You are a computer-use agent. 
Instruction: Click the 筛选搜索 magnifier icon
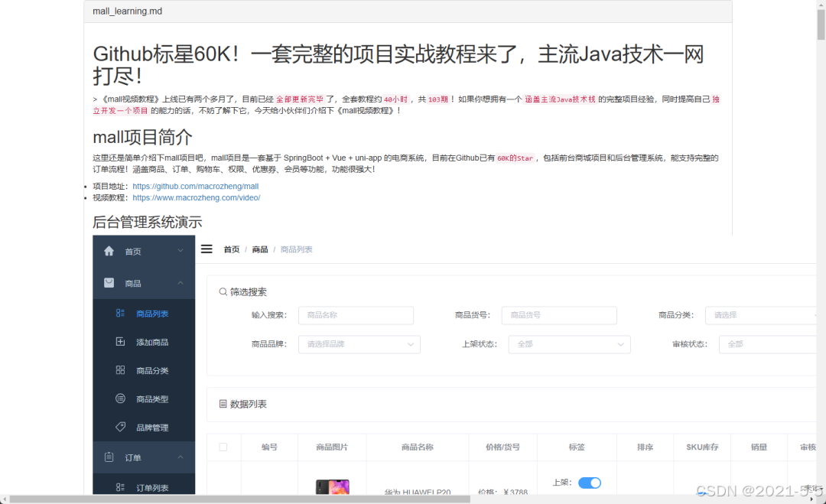click(221, 291)
